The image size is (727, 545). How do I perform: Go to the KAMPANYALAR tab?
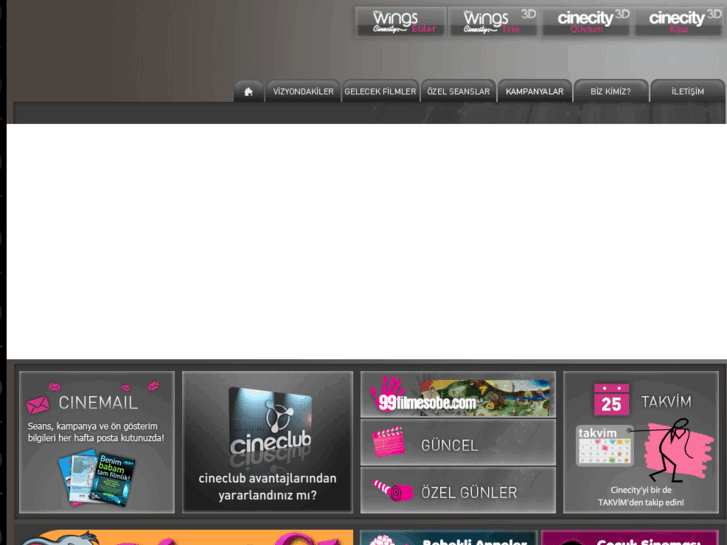pos(535,91)
